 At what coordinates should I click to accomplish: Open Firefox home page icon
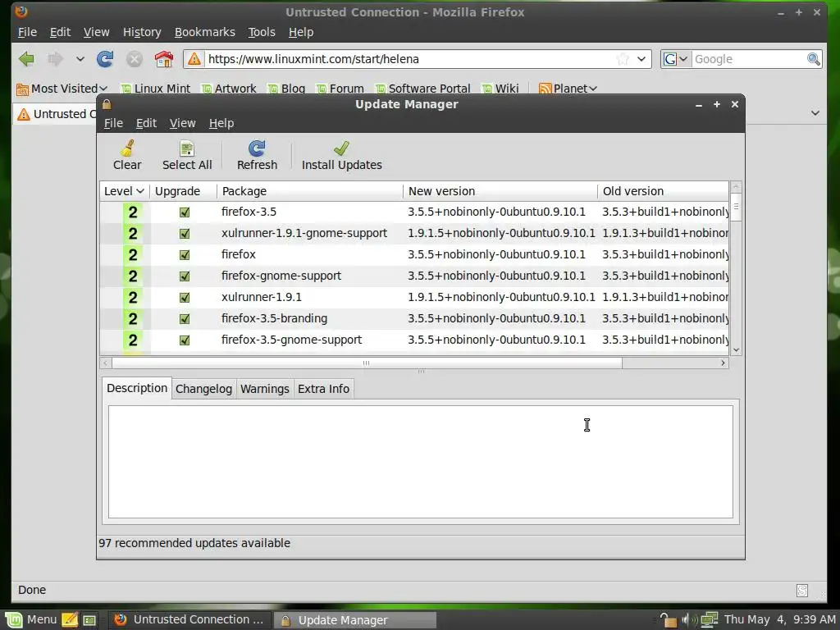tap(164, 59)
